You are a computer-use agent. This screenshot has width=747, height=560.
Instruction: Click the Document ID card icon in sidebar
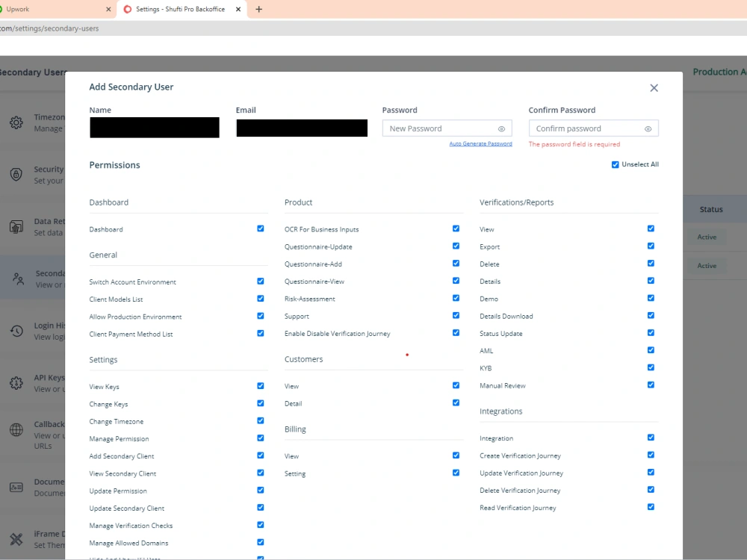click(16, 487)
